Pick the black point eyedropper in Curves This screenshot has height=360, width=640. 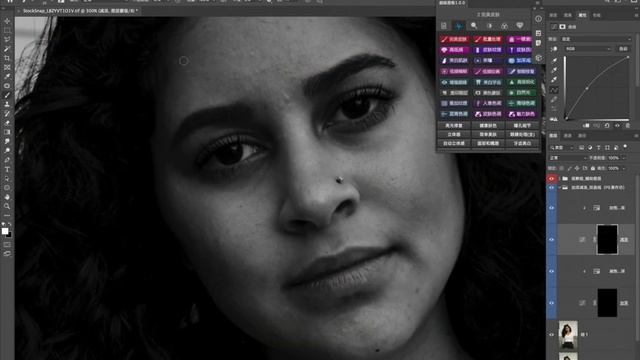[x=554, y=61]
